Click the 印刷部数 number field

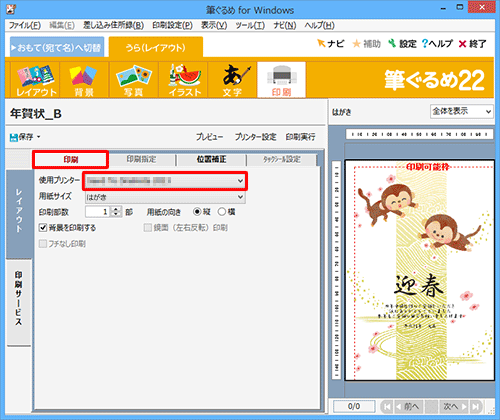[x=98, y=212]
